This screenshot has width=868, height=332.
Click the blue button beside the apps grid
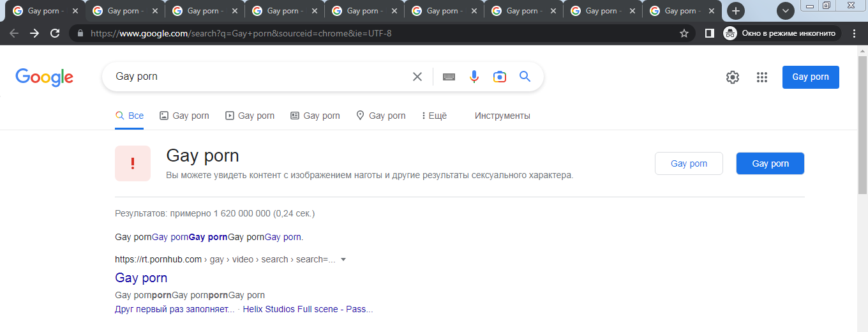click(x=811, y=77)
